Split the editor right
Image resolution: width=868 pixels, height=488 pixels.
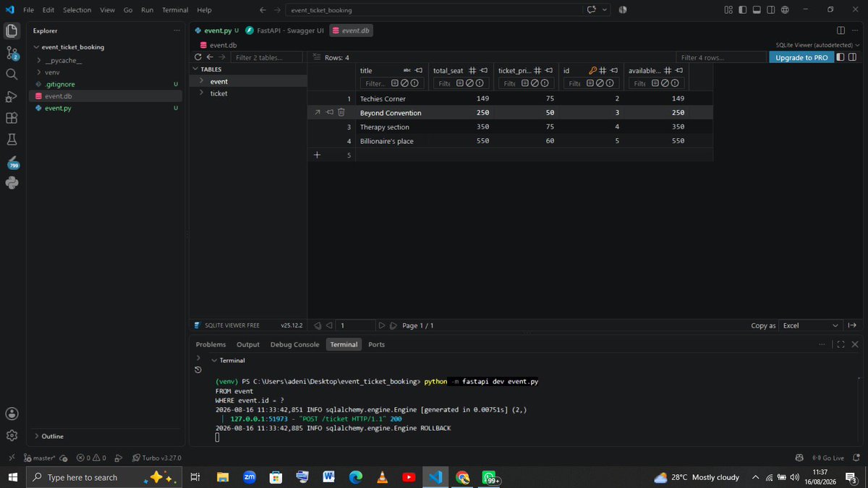841,30
